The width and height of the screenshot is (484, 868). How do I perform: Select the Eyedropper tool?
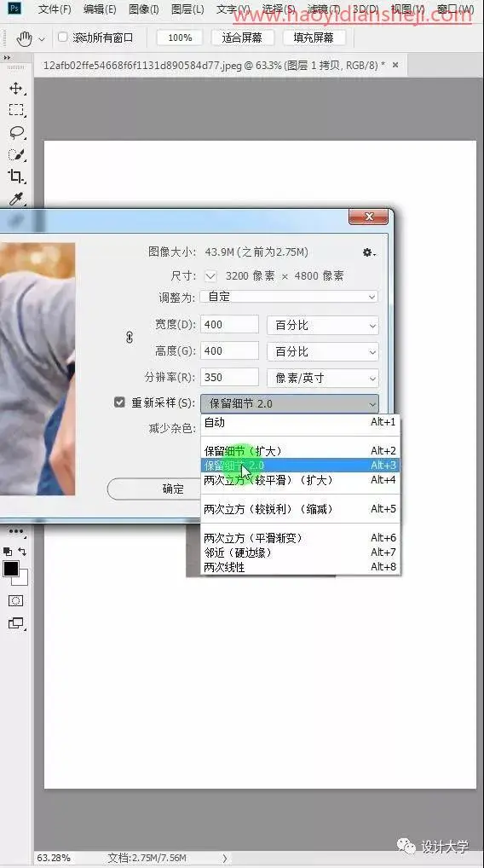click(16, 198)
